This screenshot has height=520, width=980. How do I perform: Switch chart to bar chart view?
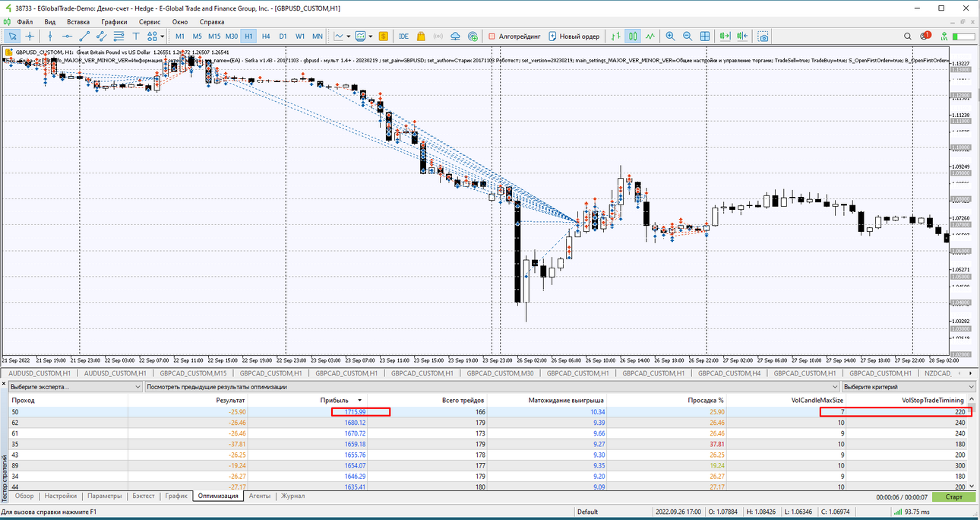tap(615, 36)
